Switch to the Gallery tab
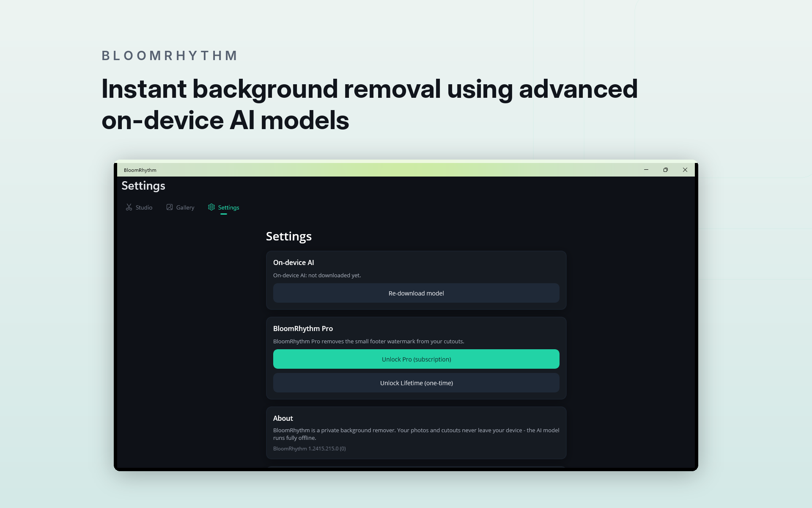 [x=180, y=207]
